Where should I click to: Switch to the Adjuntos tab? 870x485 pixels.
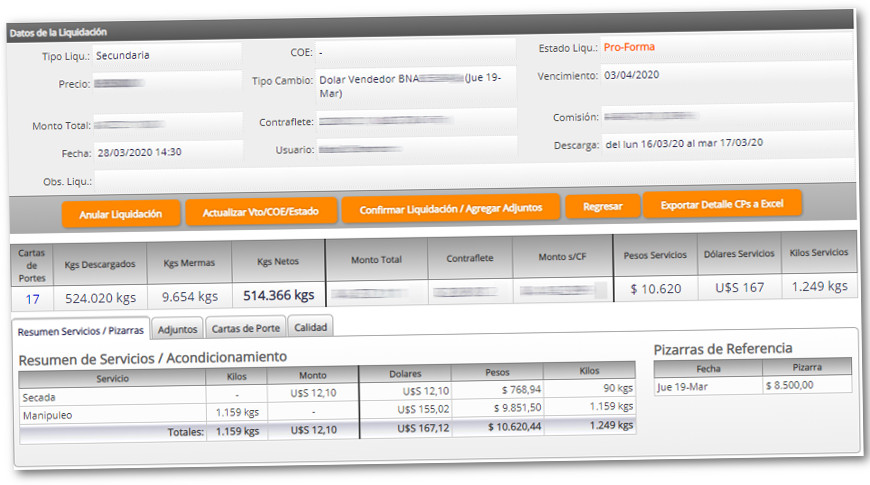pos(180,328)
